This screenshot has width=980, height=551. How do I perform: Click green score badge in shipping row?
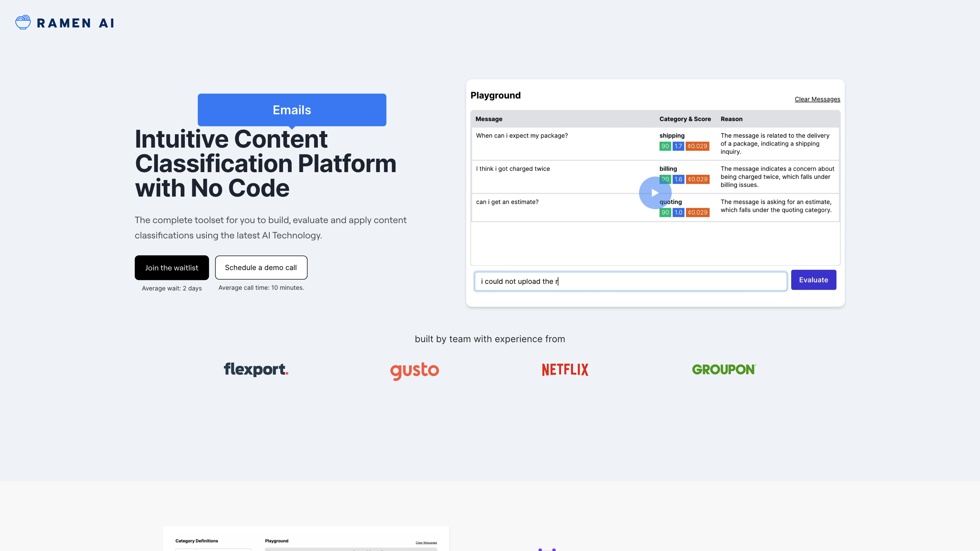665,146
